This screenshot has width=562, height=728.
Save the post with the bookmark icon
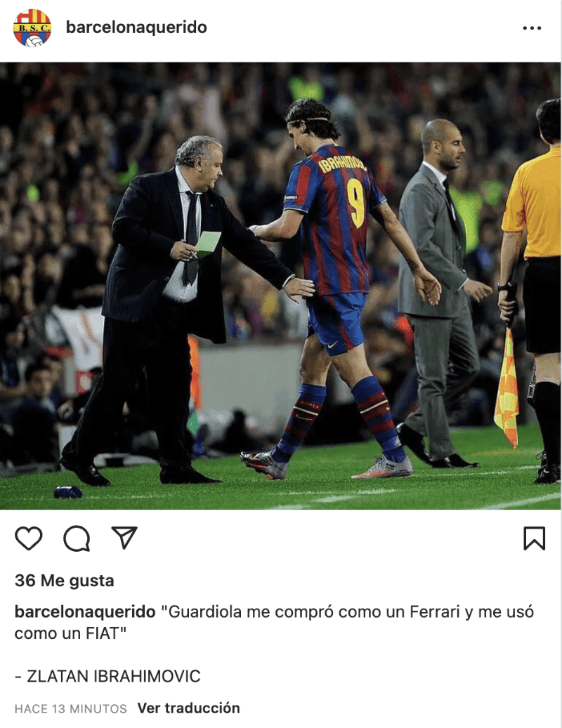pos(534,538)
